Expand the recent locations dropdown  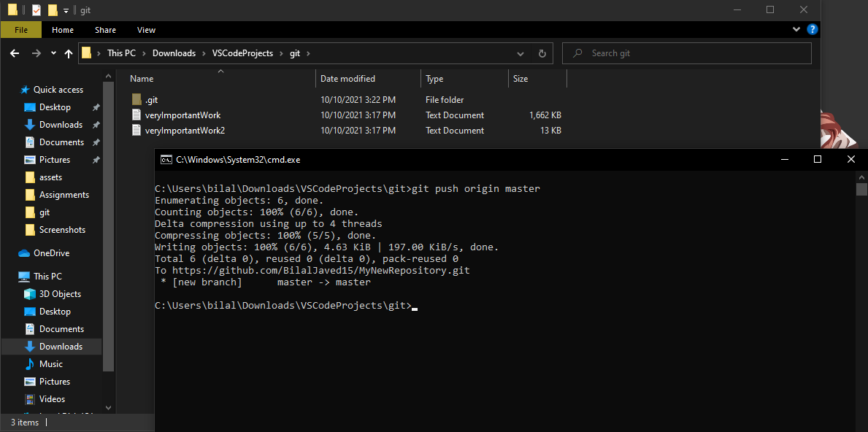[53, 53]
